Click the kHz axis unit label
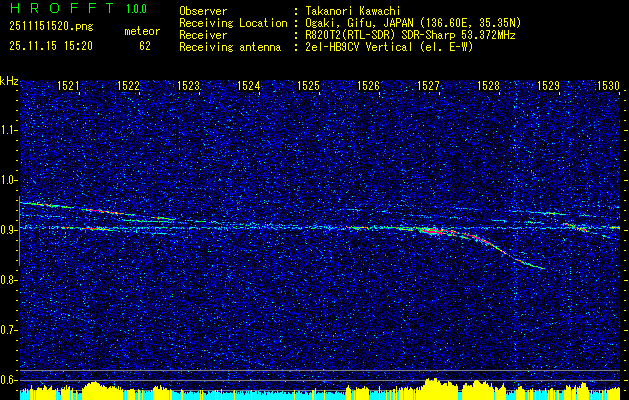Image resolution: width=629 pixels, height=400 pixels. pyautogui.click(x=9, y=81)
